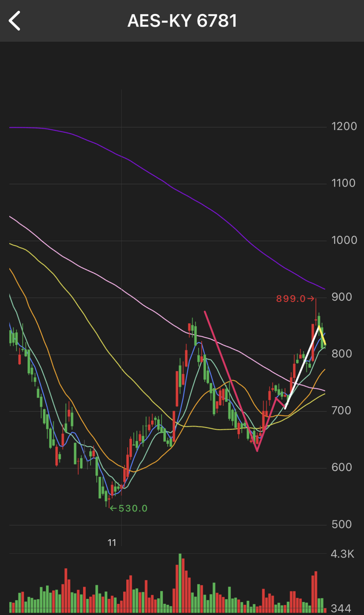The height and width of the screenshot is (615, 364).
Task: Tap the tallest green volume bar
Action: 180,583
